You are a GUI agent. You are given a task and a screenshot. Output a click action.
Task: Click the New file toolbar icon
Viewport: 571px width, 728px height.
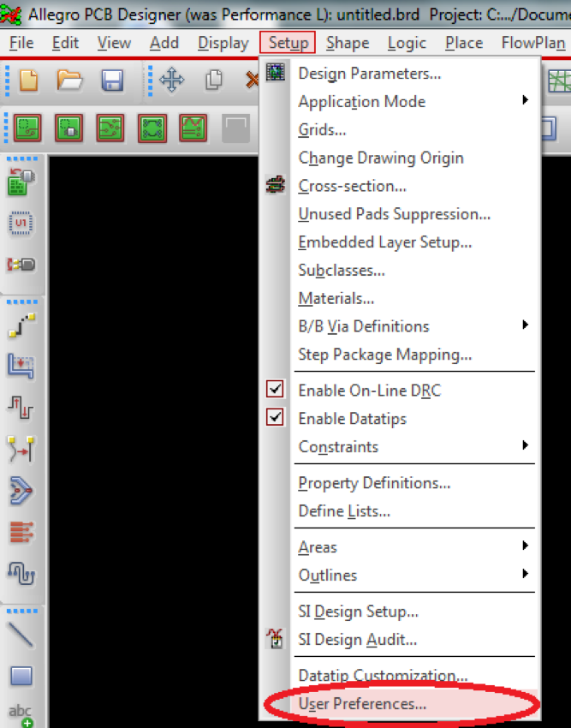pyautogui.click(x=28, y=80)
